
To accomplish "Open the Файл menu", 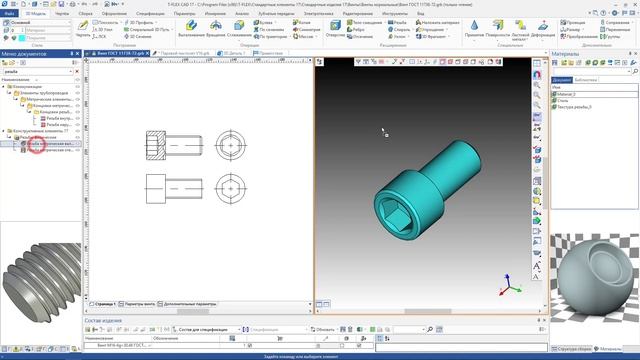I will tap(9, 13).
